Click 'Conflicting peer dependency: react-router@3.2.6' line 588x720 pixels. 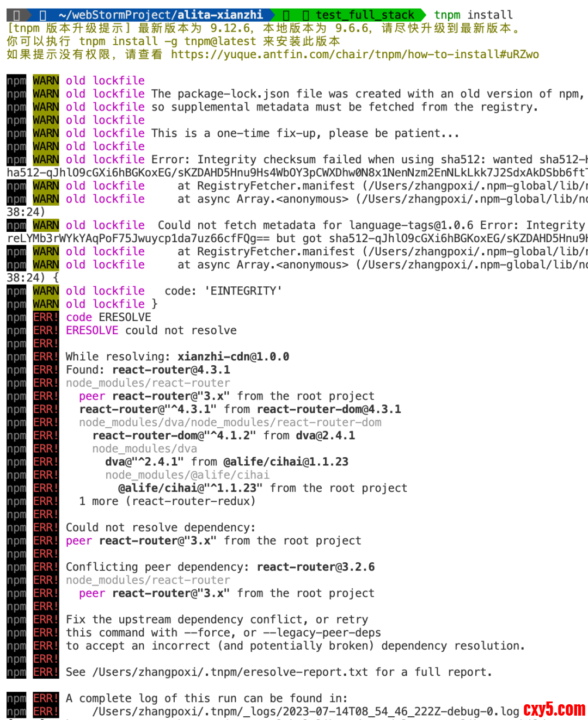tap(220, 567)
